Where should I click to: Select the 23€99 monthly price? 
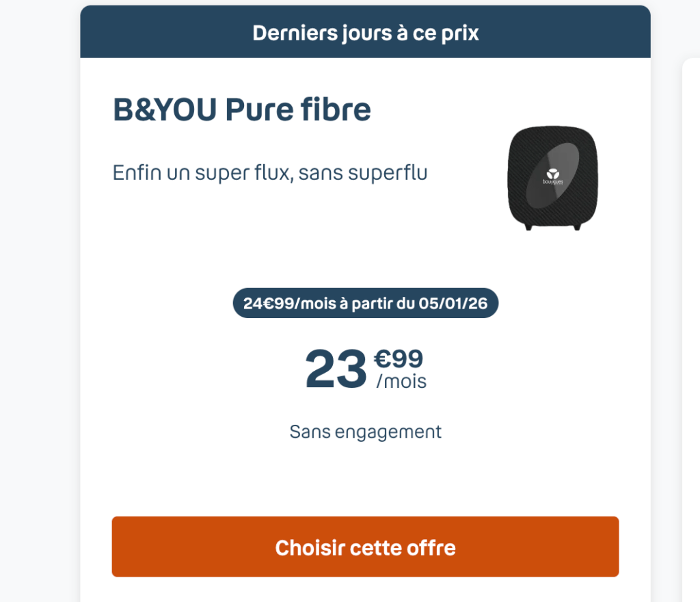[365, 369]
